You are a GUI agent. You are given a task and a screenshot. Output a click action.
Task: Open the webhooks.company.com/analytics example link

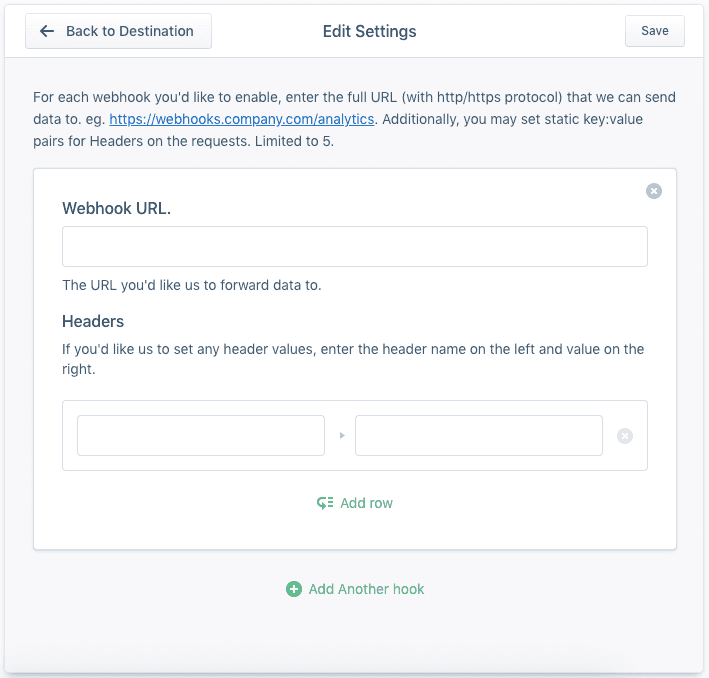point(242,118)
